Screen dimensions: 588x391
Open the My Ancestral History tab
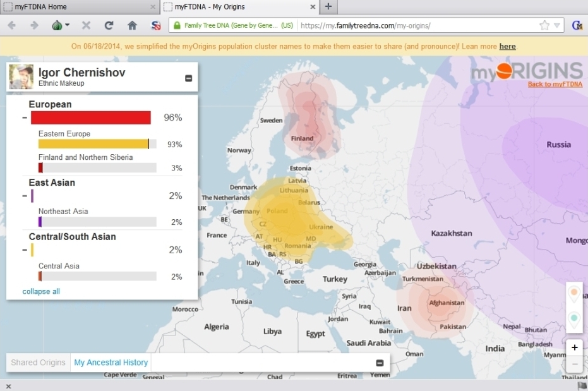click(111, 363)
